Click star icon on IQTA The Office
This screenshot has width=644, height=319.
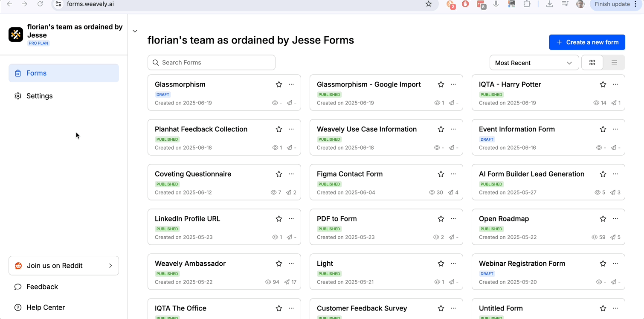pyautogui.click(x=279, y=308)
